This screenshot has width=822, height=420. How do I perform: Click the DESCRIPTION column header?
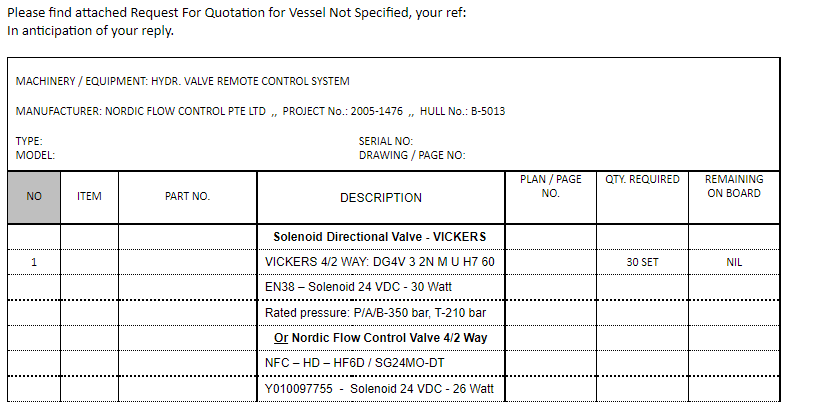(x=380, y=198)
